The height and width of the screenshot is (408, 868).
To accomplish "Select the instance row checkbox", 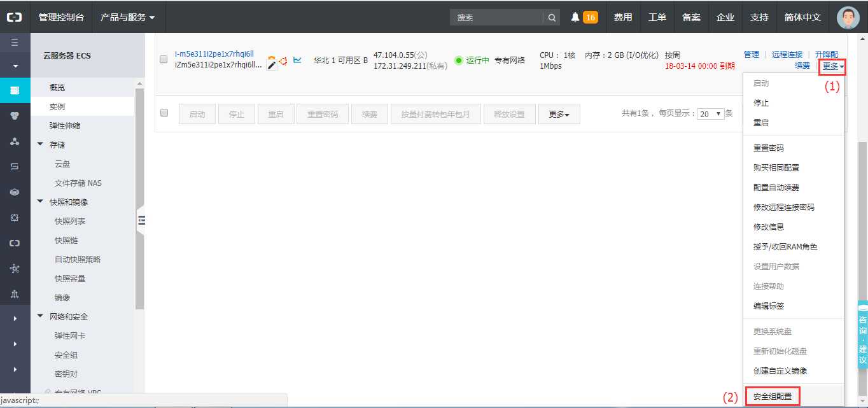I will coord(164,59).
